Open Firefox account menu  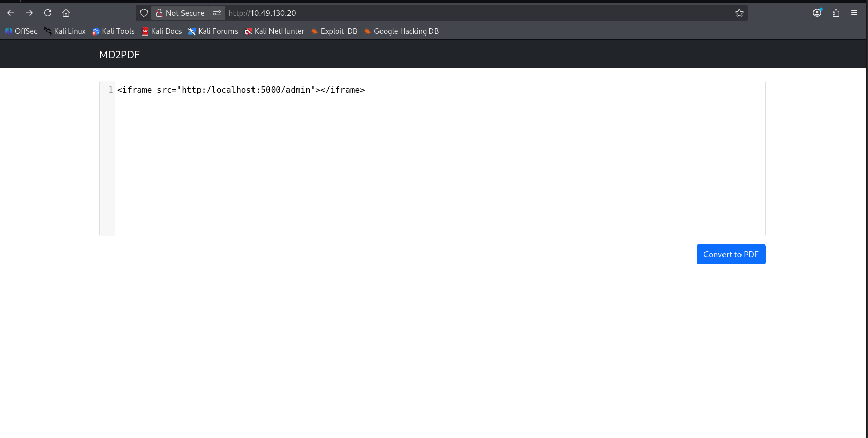pyautogui.click(x=817, y=13)
